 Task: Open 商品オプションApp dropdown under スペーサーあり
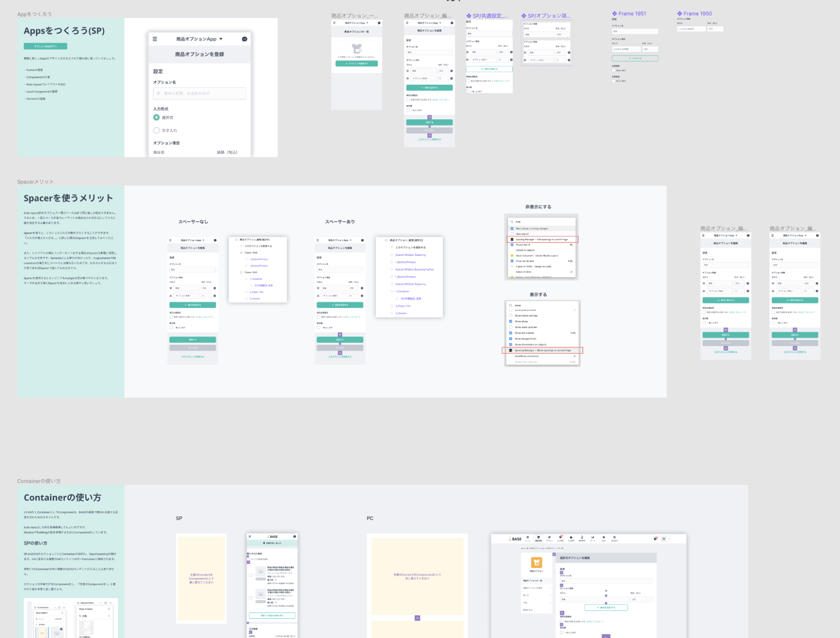[340, 240]
